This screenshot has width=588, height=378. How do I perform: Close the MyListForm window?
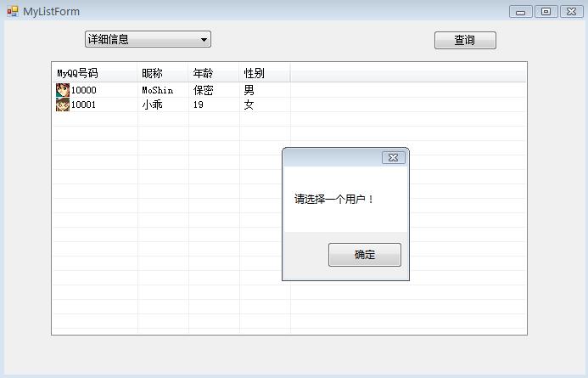572,12
